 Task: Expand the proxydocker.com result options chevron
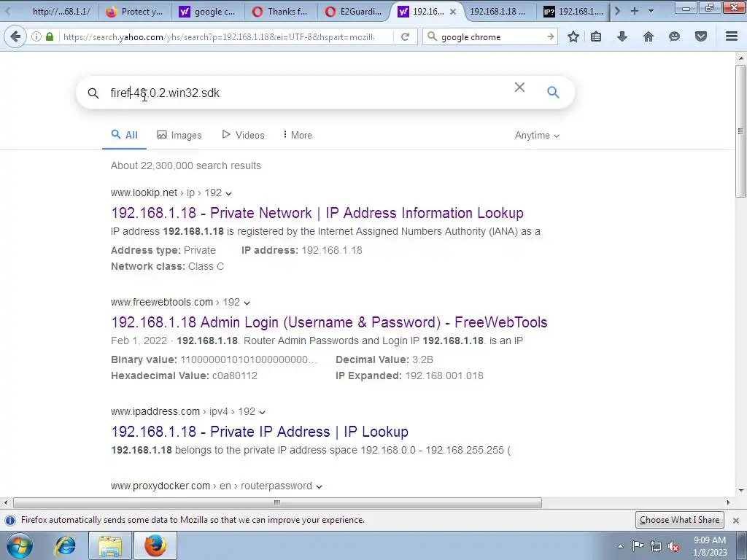click(320, 486)
